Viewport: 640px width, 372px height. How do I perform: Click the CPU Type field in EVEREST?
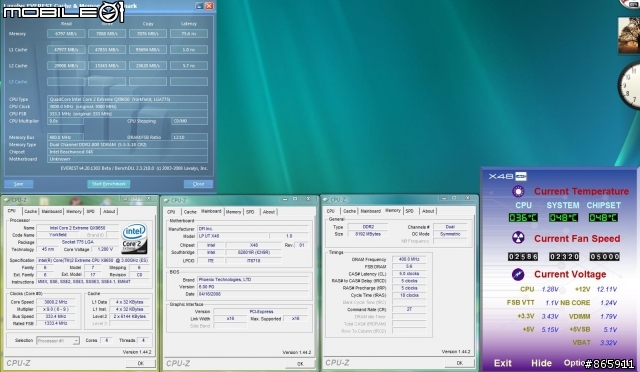coord(127,99)
